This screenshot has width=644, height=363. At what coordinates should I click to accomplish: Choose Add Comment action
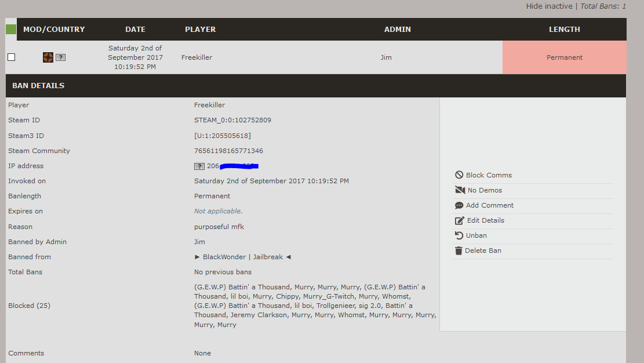click(490, 205)
